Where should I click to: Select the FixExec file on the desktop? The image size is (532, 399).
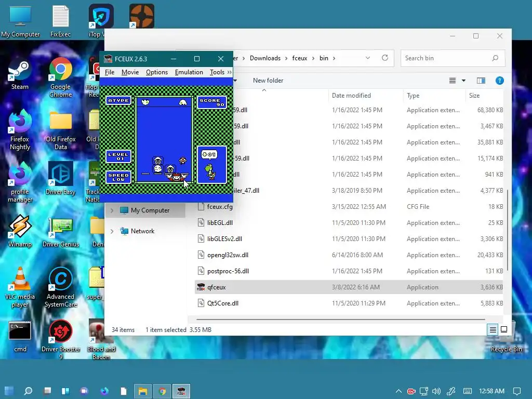(60, 22)
